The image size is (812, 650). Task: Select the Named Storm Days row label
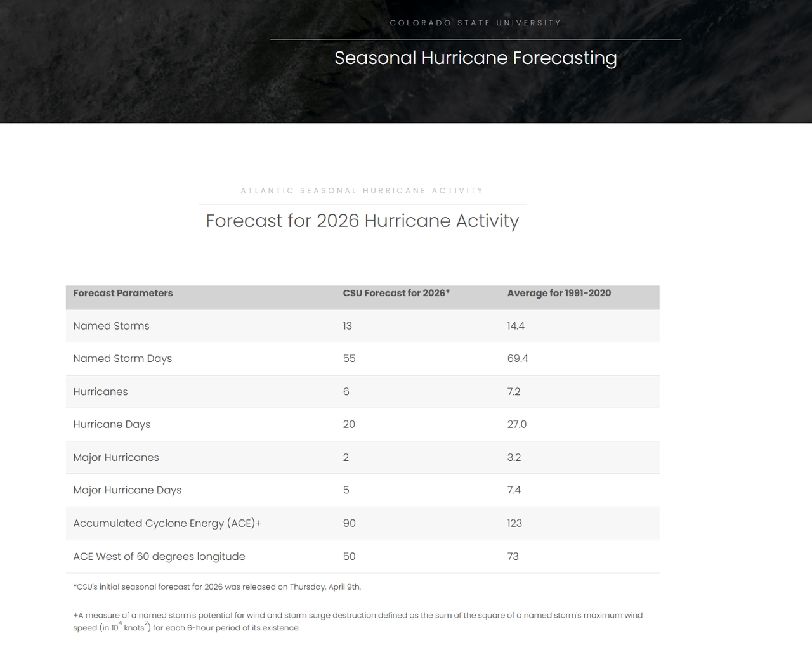(122, 358)
